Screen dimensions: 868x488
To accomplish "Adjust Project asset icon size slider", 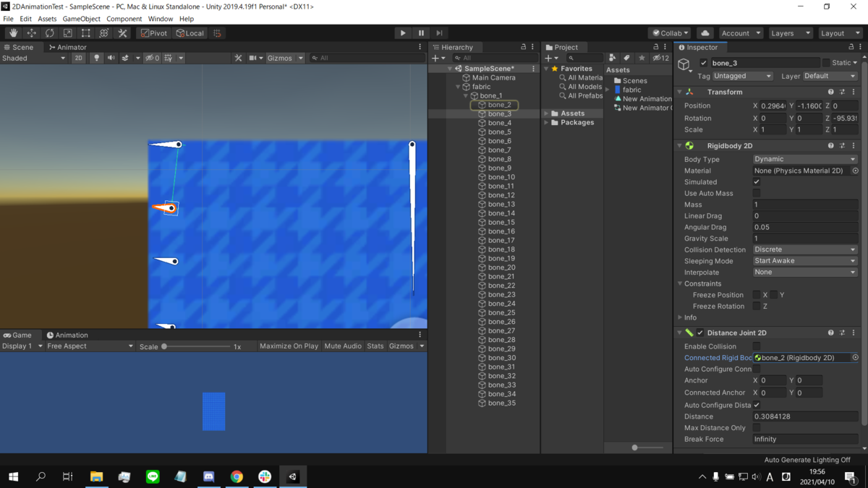I will click(635, 448).
